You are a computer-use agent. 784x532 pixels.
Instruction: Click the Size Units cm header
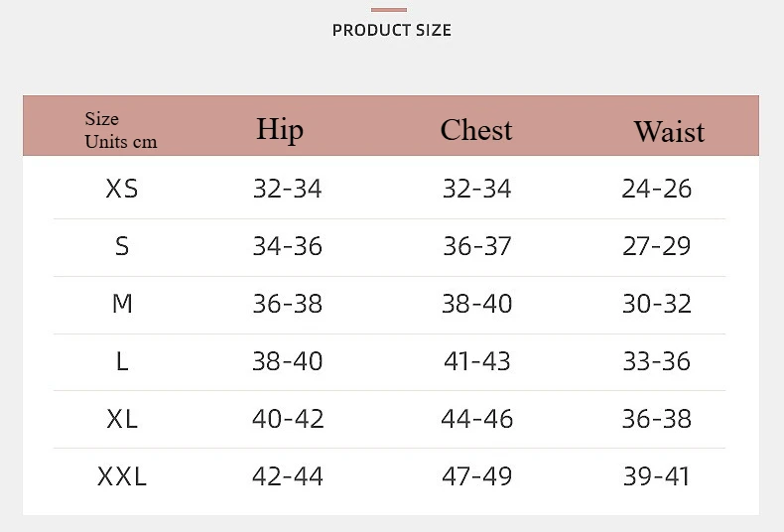click(121, 130)
